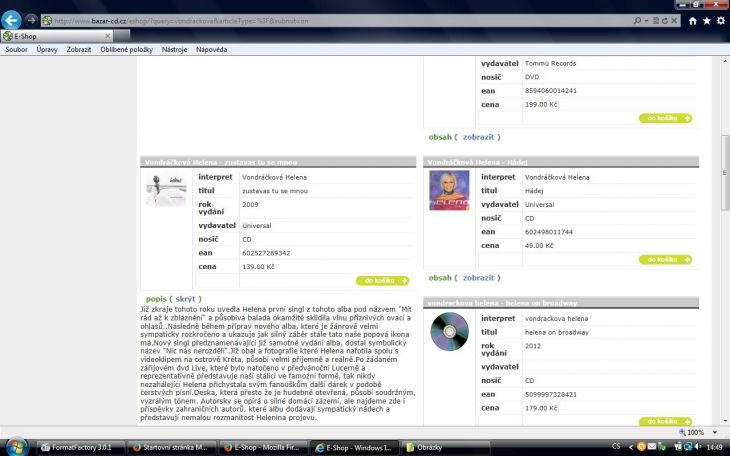The width and height of the screenshot is (730, 456).
Task: Select the 'Tommü Records' publisher text
Action: (x=550, y=63)
